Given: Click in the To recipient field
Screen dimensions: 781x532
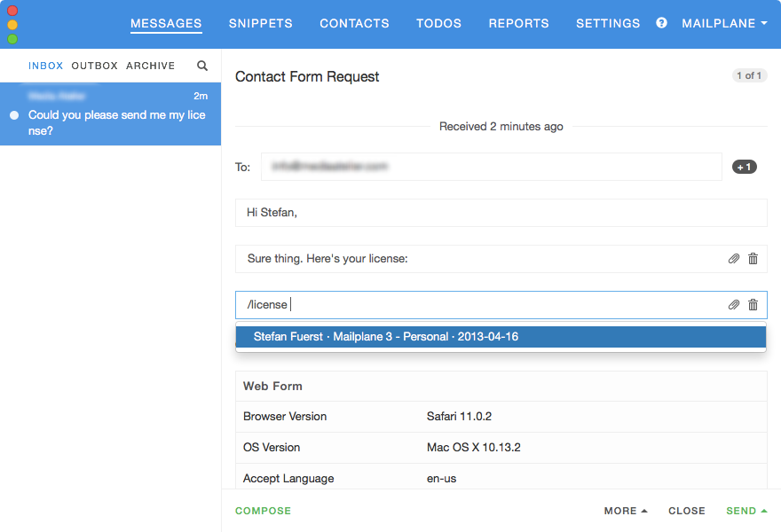Looking at the screenshot, I should click(491, 167).
